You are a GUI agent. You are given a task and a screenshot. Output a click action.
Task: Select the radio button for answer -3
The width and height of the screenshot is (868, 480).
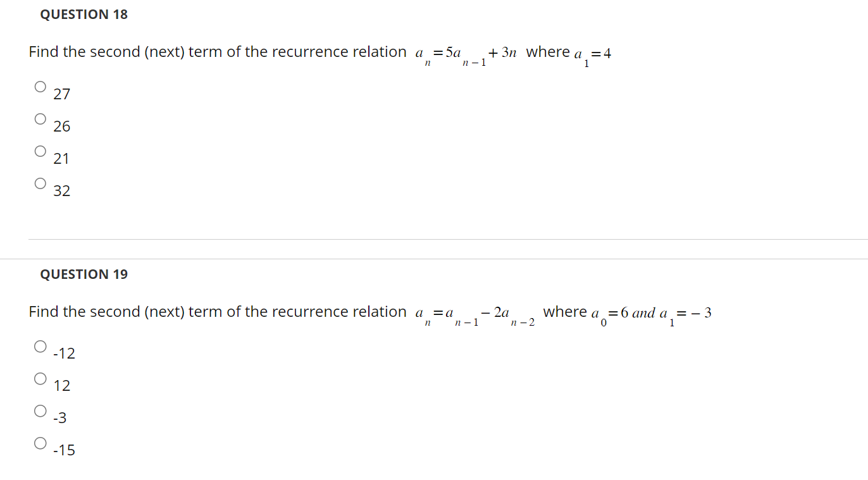pos(40,410)
